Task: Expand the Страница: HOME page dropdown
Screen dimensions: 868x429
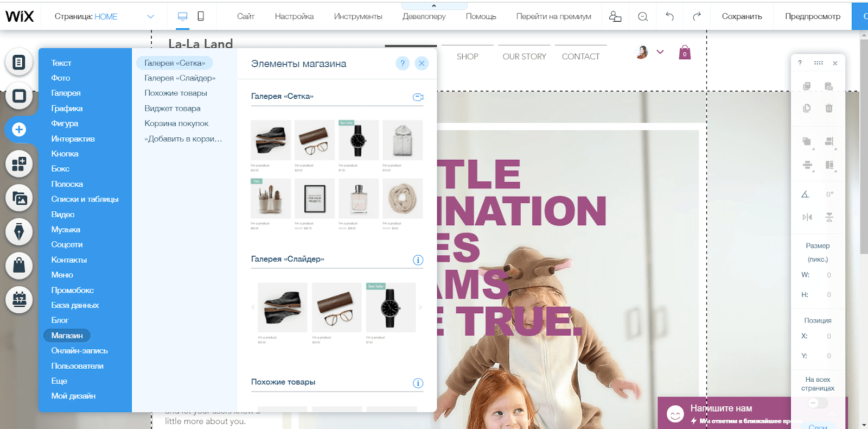Action: [x=150, y=16]
